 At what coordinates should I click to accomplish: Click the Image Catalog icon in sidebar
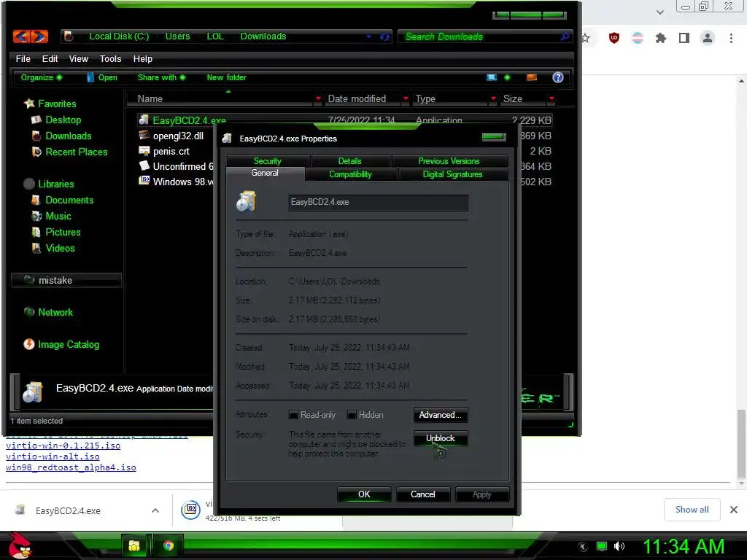(x=29, y=344)
